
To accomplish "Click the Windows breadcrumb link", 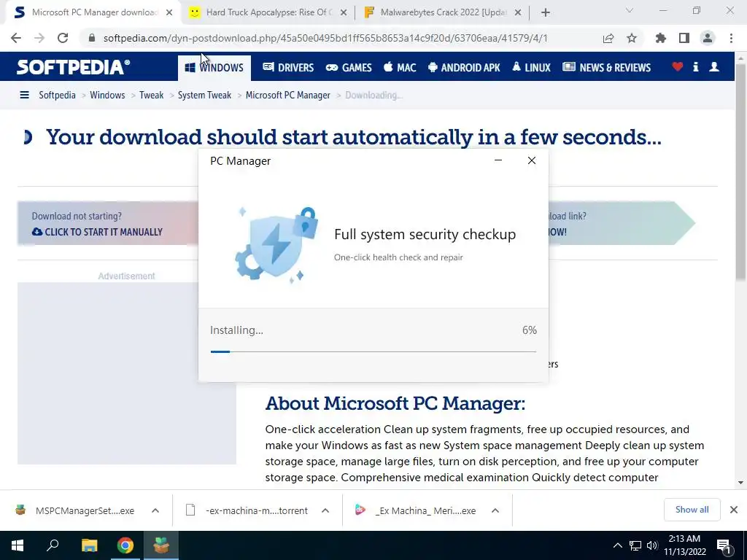I will click(107, 96).
